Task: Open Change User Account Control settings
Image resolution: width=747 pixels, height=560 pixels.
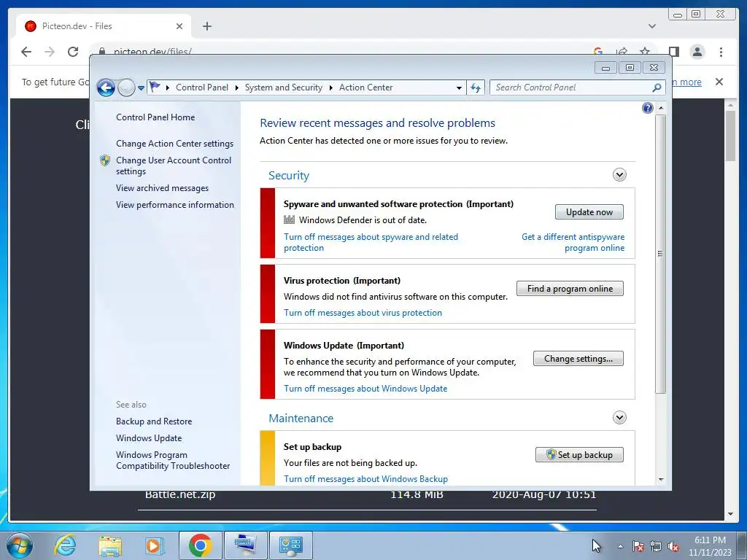Action: point(174,166)
